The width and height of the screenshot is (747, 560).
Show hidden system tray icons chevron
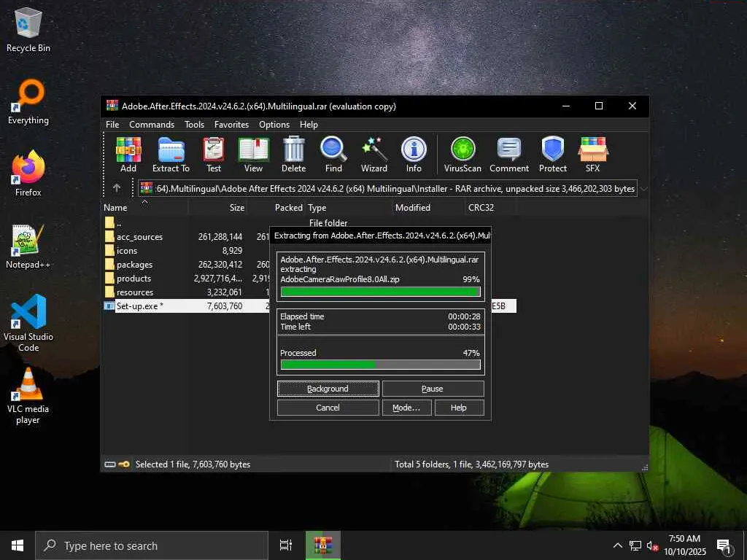pyautogui.click(x=617, y=545)
